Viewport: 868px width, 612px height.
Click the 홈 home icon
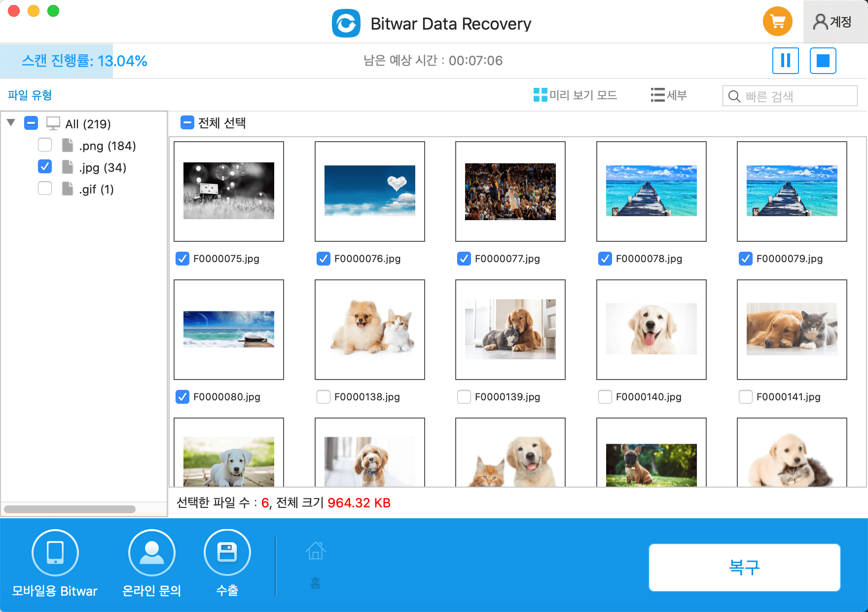click(316, 551)
